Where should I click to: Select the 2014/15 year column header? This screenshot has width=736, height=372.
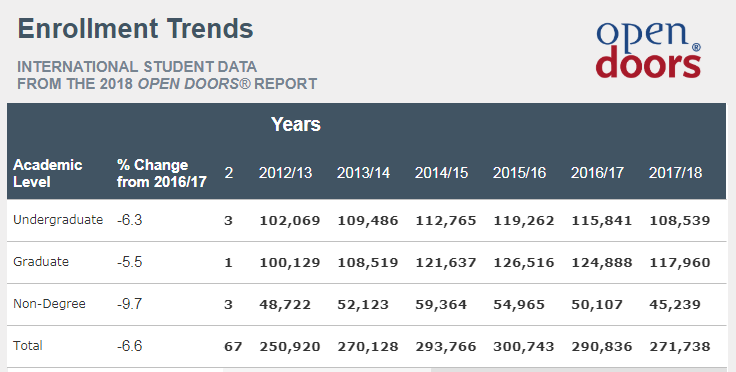(441, 173)
